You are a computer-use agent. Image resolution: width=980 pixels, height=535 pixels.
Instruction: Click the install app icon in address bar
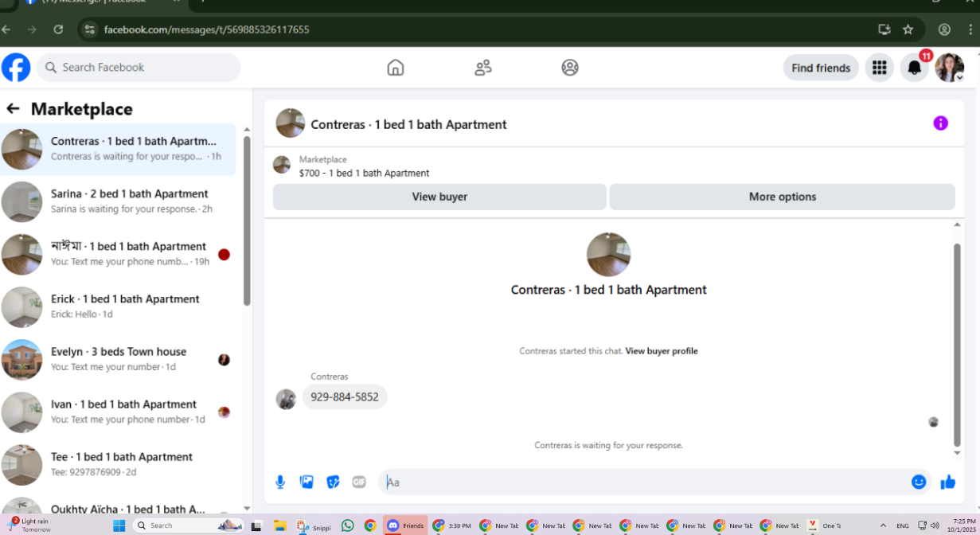884,29
